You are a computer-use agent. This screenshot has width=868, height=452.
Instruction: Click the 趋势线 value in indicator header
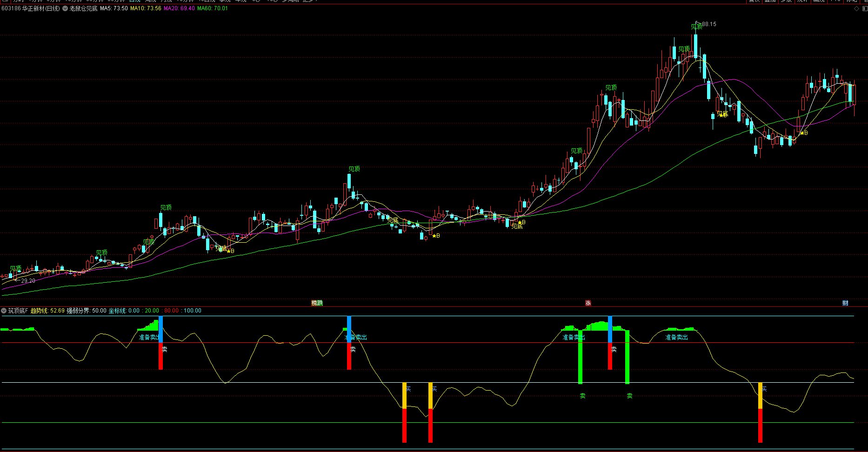pos(47,311)
